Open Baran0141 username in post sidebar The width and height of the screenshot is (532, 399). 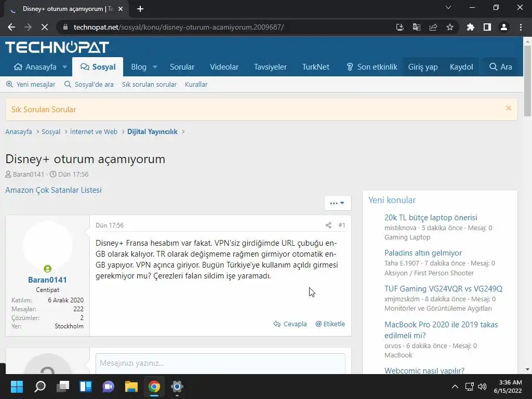(x=47, y=280)
